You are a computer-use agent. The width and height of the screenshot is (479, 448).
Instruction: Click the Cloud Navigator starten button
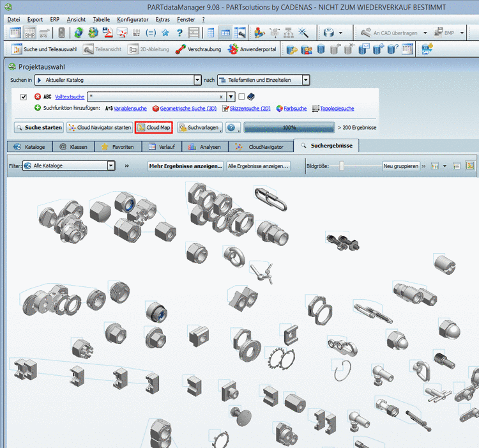click(x=100, y=127)
